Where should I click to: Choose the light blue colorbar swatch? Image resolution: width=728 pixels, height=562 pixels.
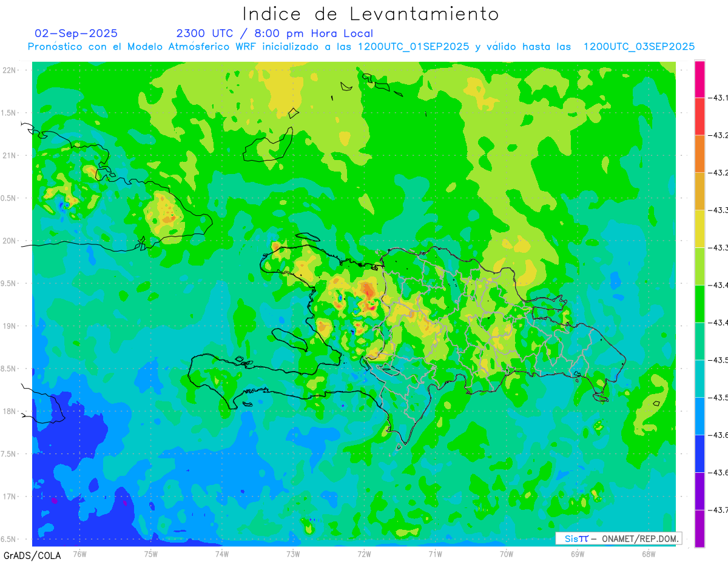(699, 416)
